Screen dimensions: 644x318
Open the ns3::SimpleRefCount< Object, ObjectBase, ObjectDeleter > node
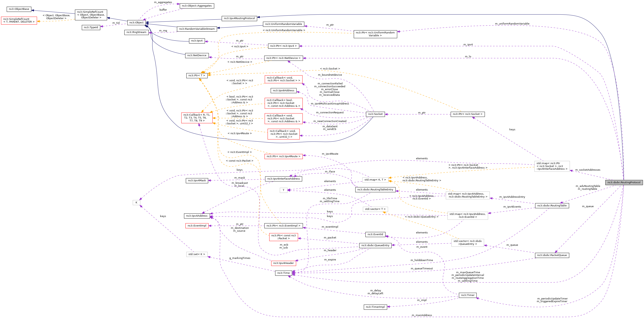(x=91, y=15)
